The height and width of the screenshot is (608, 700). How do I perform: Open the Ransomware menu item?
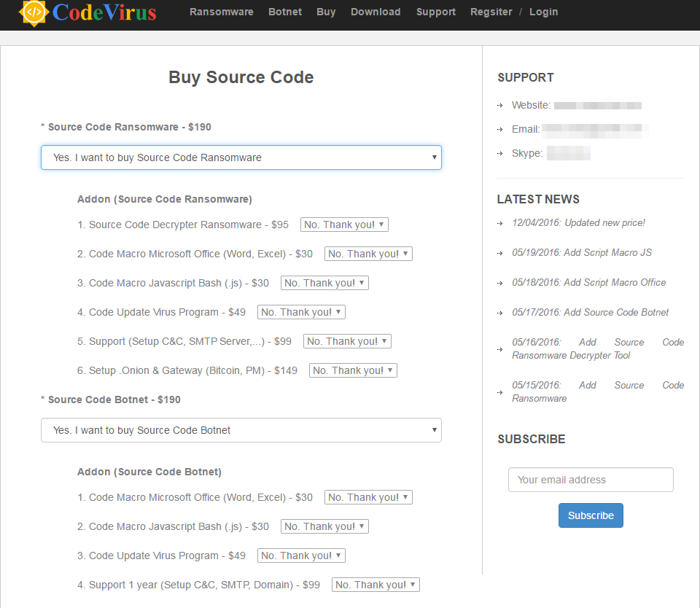(221, 12)
